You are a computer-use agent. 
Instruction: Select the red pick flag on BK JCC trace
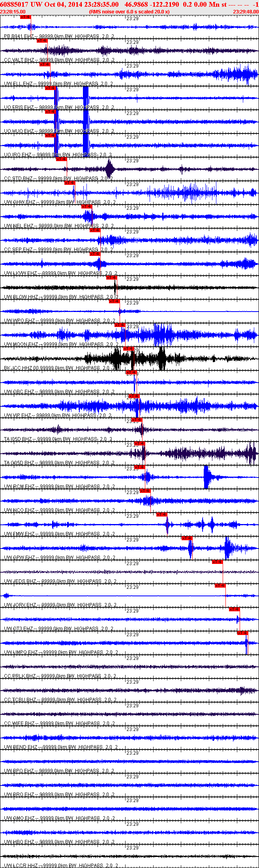129,349
